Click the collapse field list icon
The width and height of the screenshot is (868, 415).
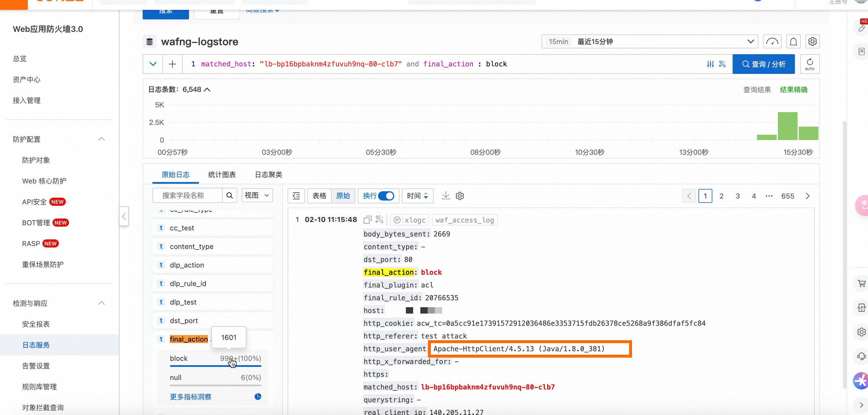(x=296, y=196)
